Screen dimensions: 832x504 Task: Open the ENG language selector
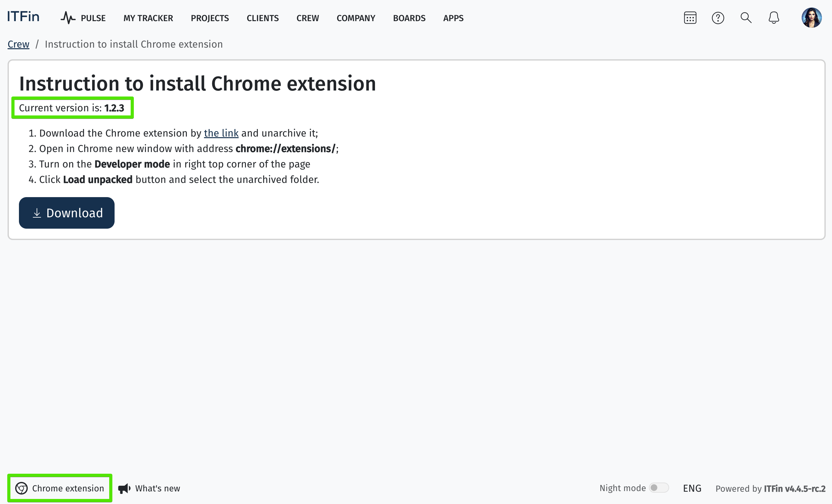click(x=692, y=488)
